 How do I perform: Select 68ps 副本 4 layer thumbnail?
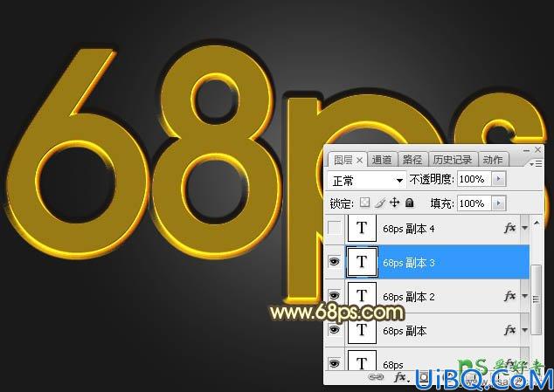[362, 228]
